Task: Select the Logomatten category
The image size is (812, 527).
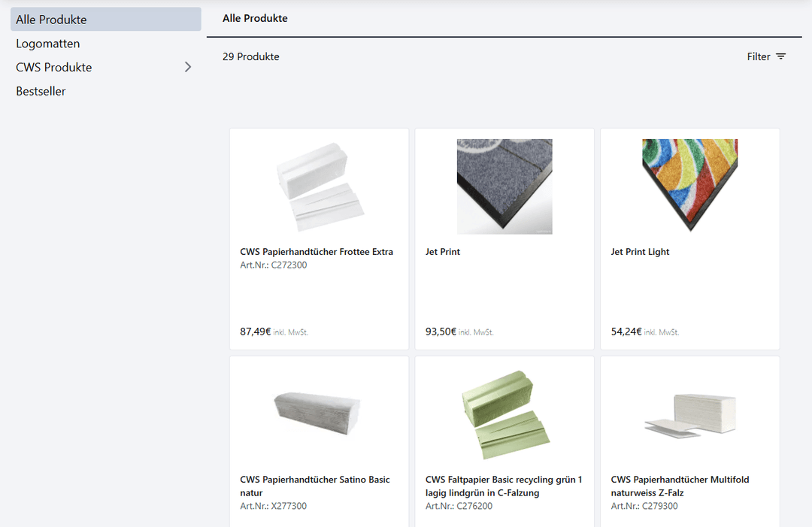Action: (x=47, y=43)
